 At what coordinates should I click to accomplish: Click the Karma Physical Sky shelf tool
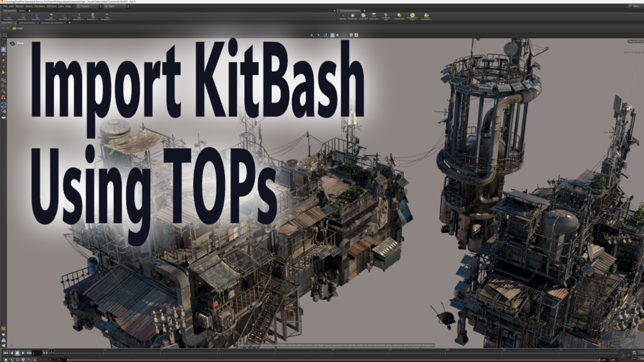click(426, 17)
